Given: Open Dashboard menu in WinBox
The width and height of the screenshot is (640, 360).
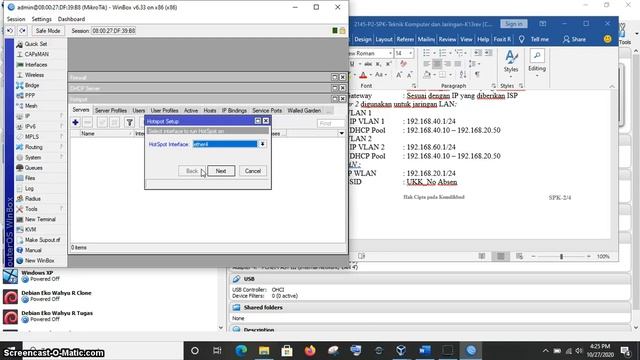Looking at the screenshot, I should (x=71, y=19).
